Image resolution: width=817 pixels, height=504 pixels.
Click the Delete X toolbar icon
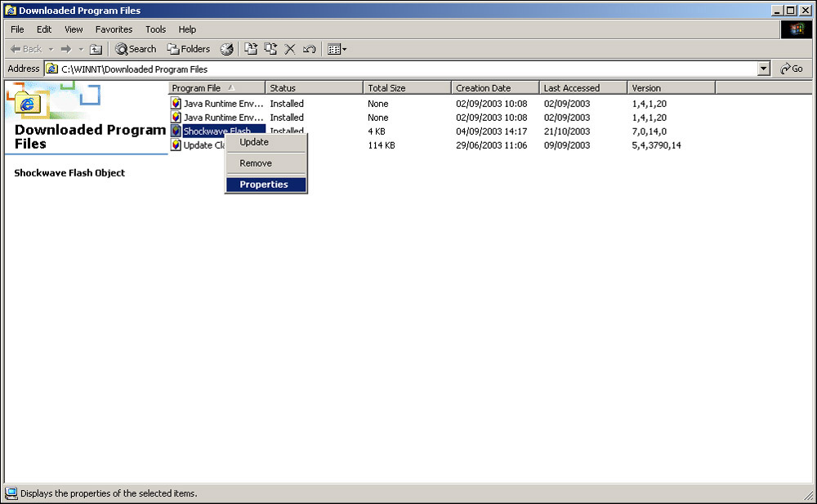[x=290, y=49]
